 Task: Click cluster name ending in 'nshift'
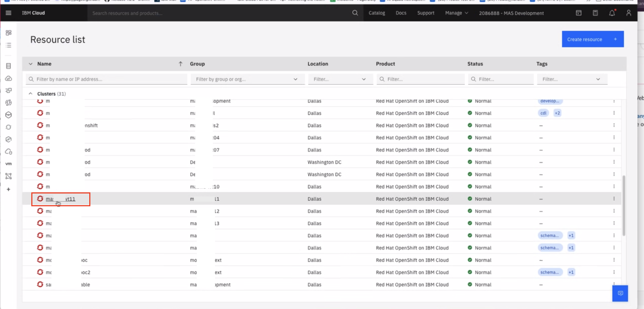pyautogui.click(x=72, y=125)
